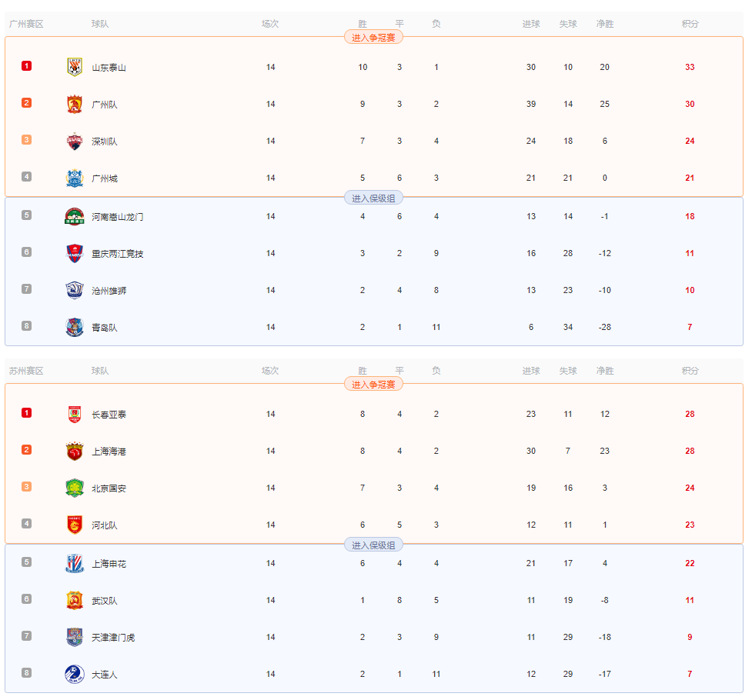
Task: Click the 山东泰山 team logo
Action: pyautogui.click(x=75, y=67)
